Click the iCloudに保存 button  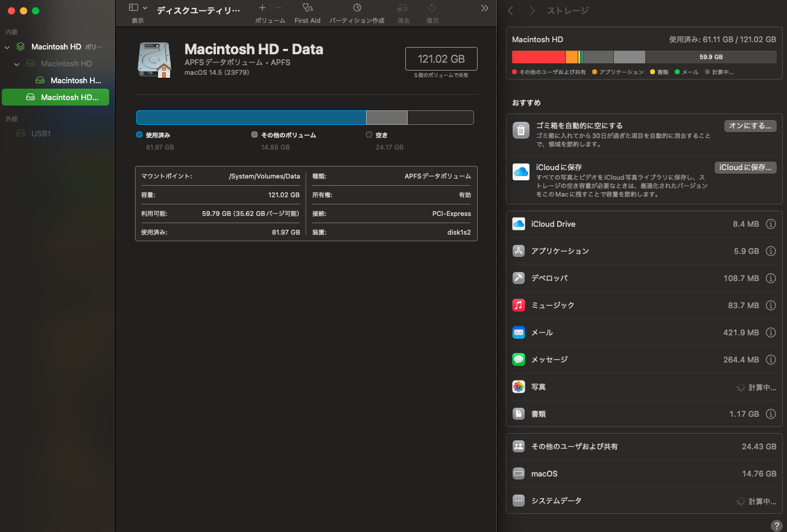point(745,168)
